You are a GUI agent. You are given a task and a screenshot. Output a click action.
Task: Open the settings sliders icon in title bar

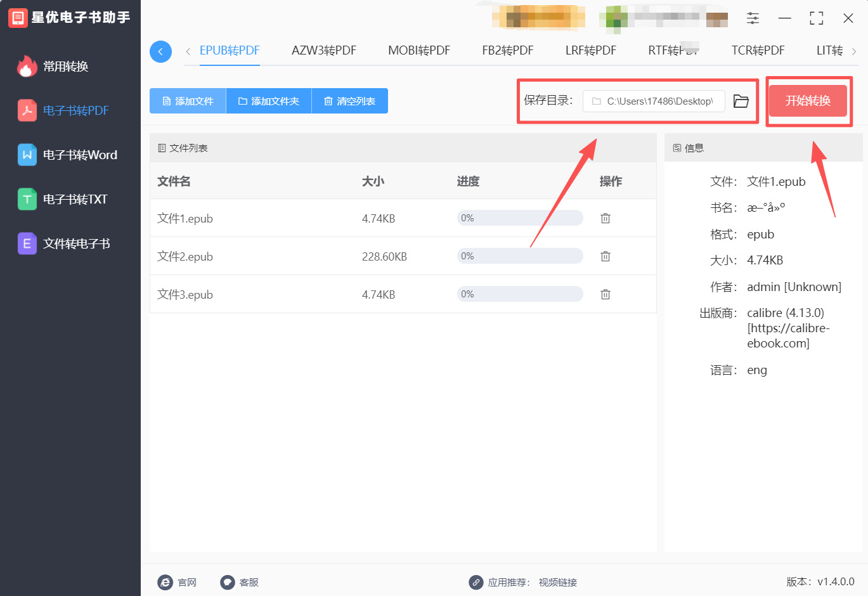[753, 18]
